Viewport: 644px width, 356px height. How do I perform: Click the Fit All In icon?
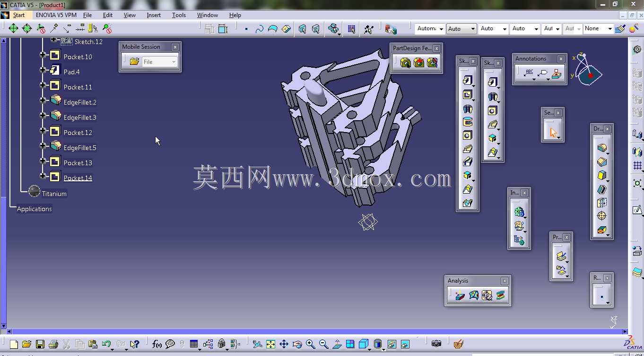(x=270, y=344)
